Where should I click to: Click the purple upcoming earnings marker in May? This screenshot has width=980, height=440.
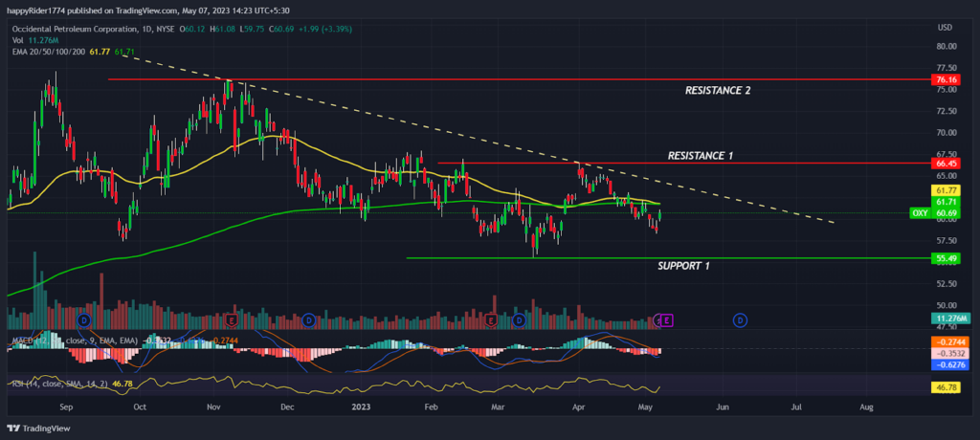click(667, 320)
